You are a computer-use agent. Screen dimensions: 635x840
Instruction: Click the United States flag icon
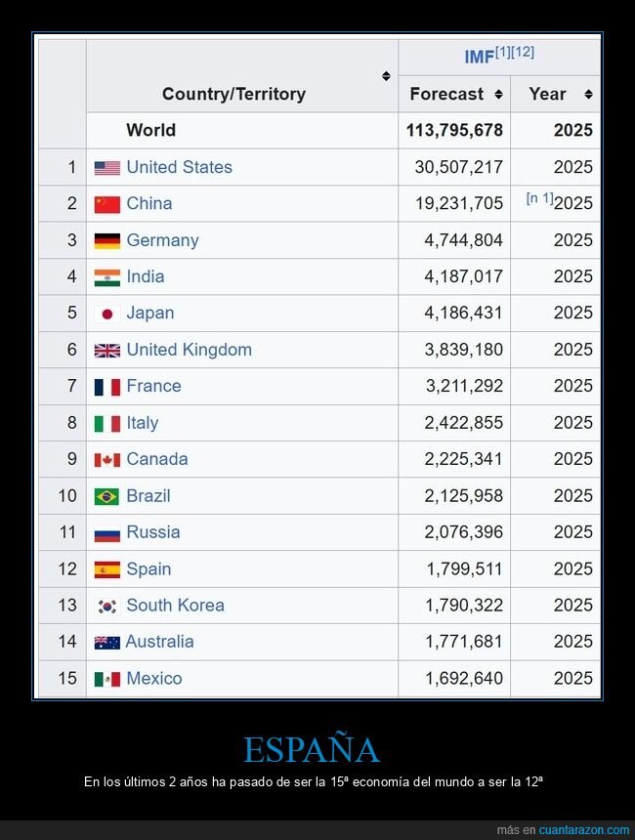107,167
